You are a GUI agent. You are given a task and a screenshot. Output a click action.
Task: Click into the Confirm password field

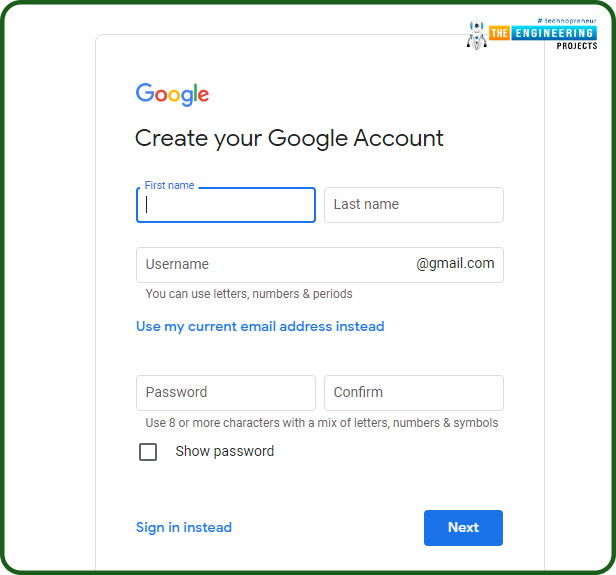(414, 393)
